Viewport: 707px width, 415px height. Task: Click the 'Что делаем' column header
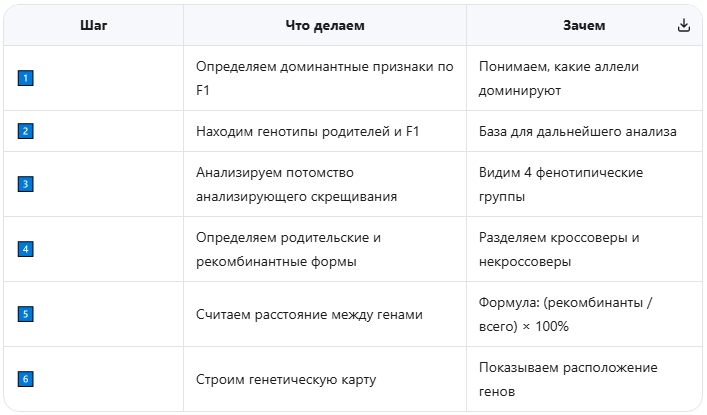pyautogui.click(x=325, y=25)
